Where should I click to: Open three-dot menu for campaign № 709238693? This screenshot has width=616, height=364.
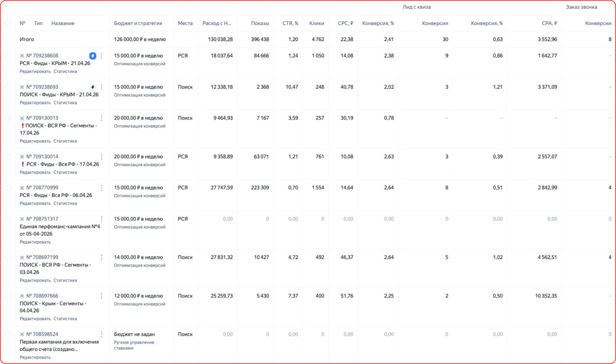click(101, 87)
